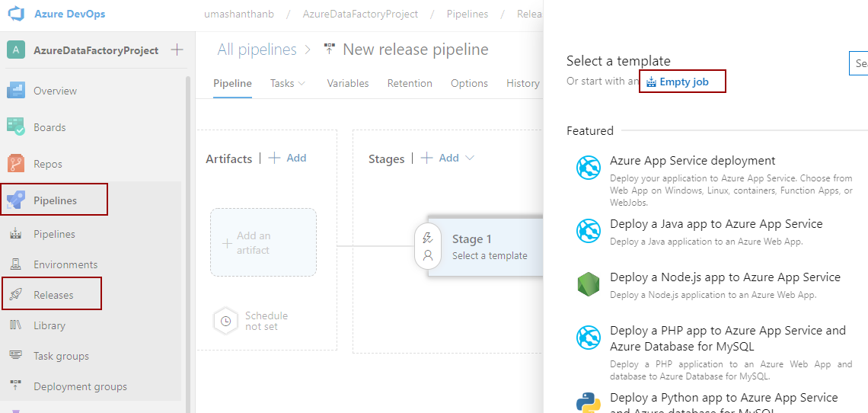Open Boards from the sidebar label
Viewport: 868px width, 413px height.
[49, 127]
